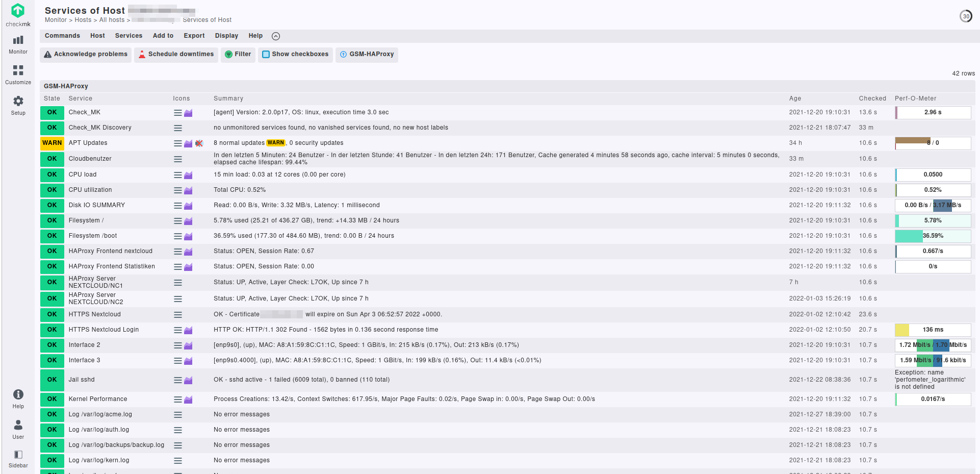Viewport: 980px width, 474px height.
Task: Toggle Show checkboxes option
Action: tap(295, 54)
